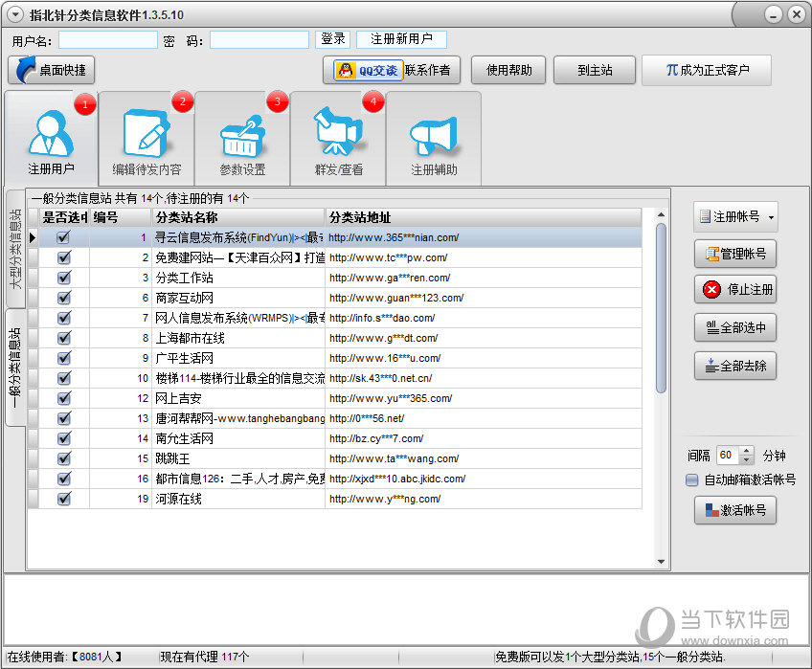Click the list scroll down arrow

coord(661,561)
